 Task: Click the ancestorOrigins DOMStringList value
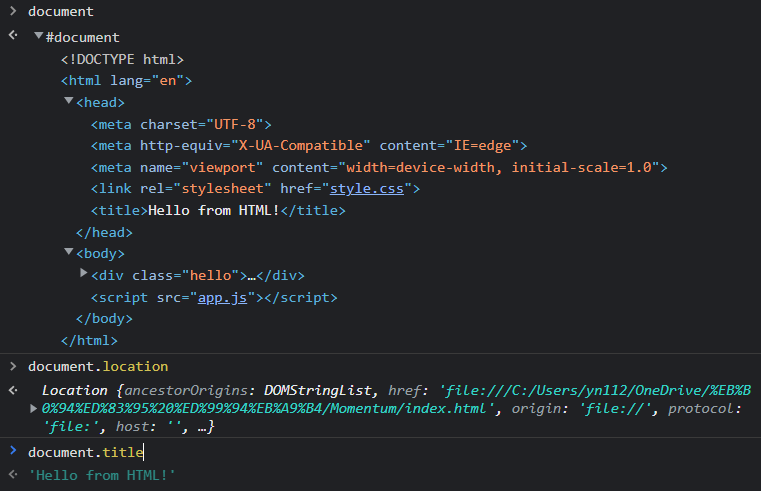[318, 391]
